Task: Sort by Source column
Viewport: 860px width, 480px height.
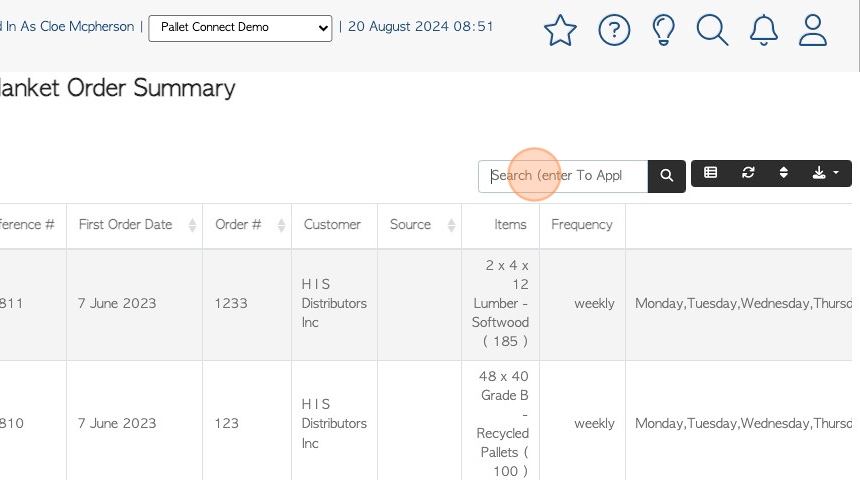Action: pyautogui.click(x=420, y=225)
